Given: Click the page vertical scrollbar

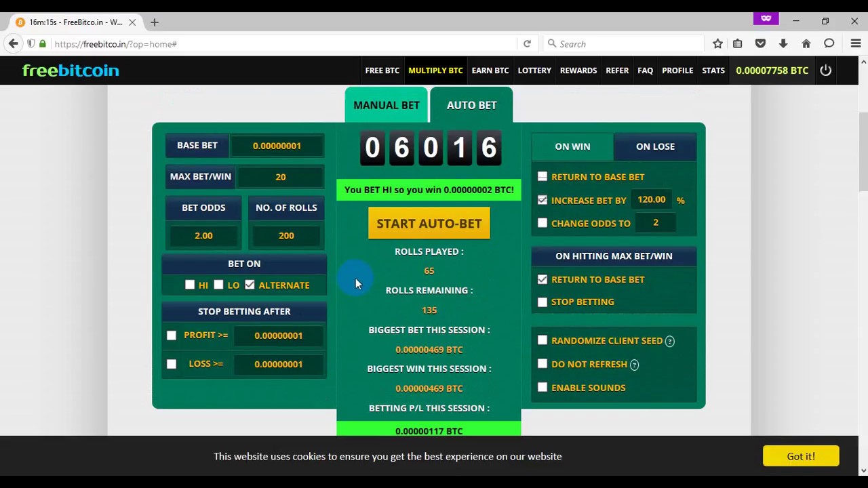Looking at the screenshot, I should 863,152.
